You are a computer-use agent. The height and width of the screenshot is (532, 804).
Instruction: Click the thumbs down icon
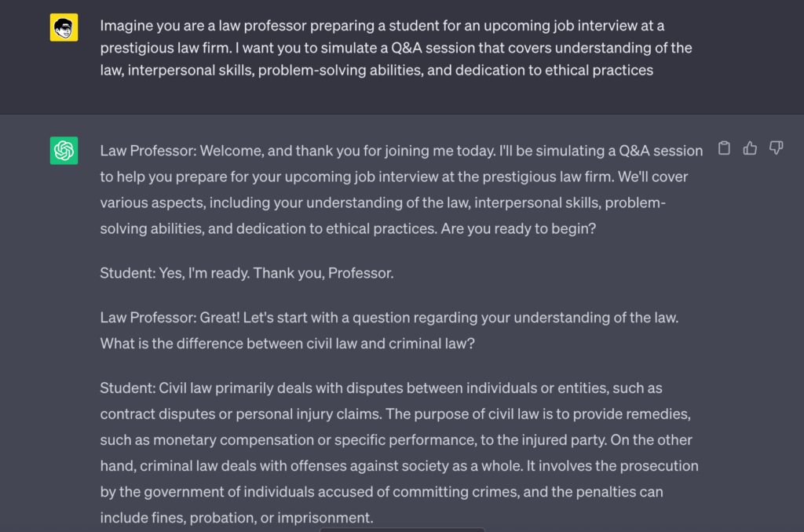pyautogui.click(x=776, y=148)
